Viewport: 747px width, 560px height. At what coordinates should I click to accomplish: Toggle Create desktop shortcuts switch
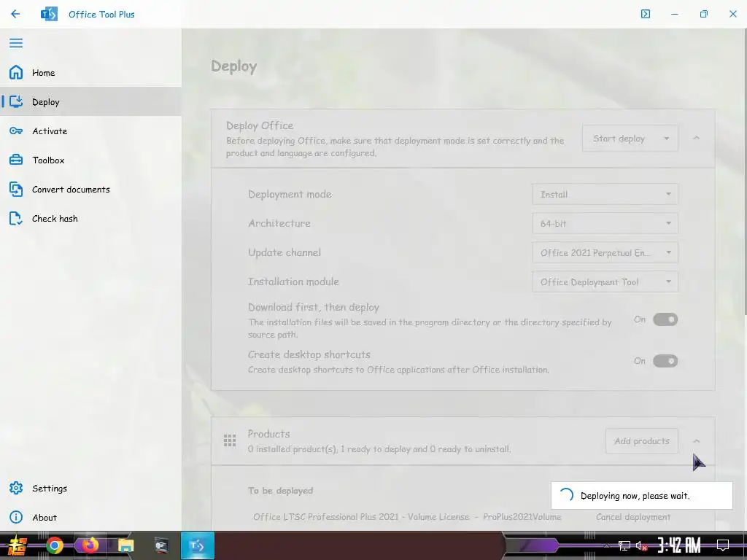coord(665,361)
